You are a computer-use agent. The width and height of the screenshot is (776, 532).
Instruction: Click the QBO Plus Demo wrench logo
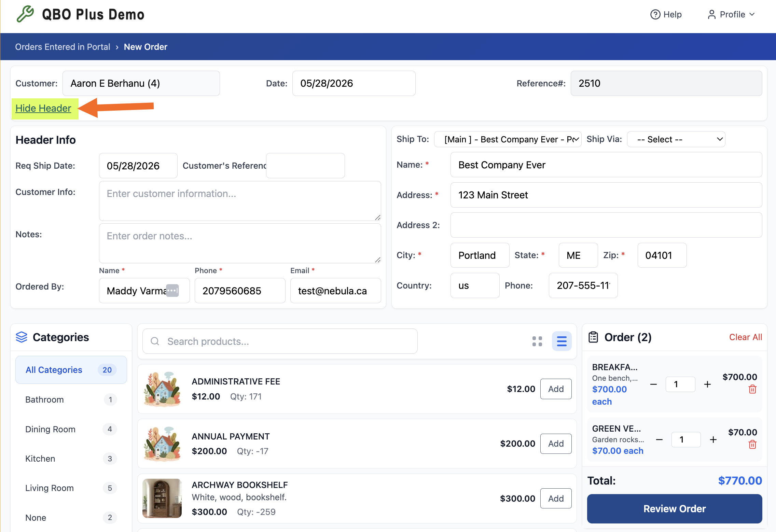coord(25,14)
